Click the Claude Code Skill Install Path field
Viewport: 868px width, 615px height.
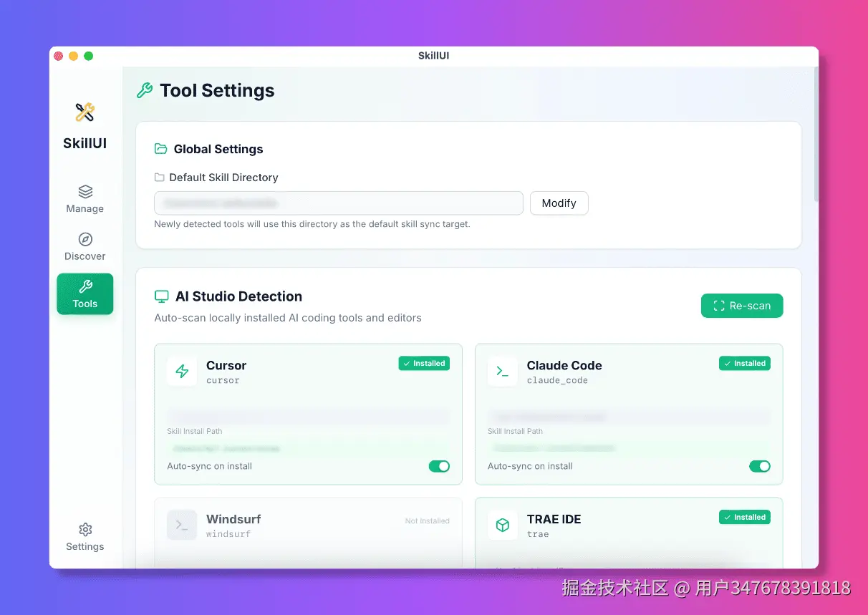pos(630,448)
